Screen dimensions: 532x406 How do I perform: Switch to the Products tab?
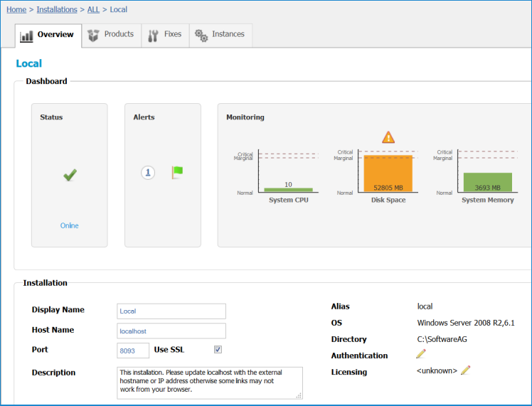[111, 35]
